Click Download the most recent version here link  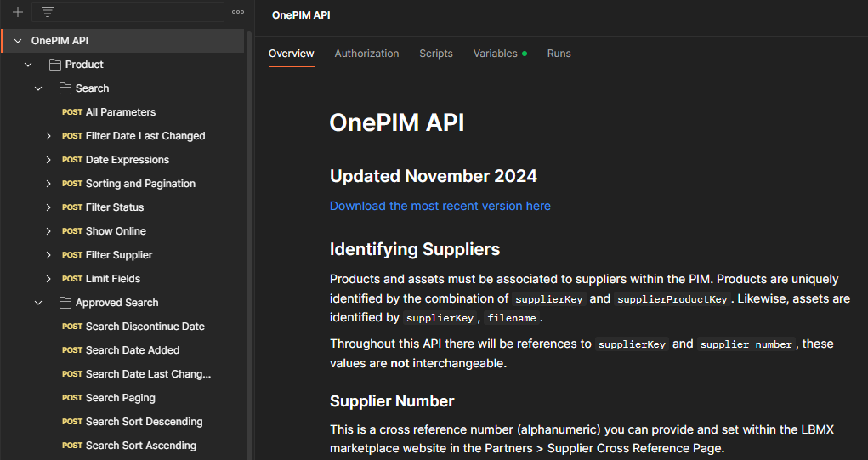coord(440,206)
